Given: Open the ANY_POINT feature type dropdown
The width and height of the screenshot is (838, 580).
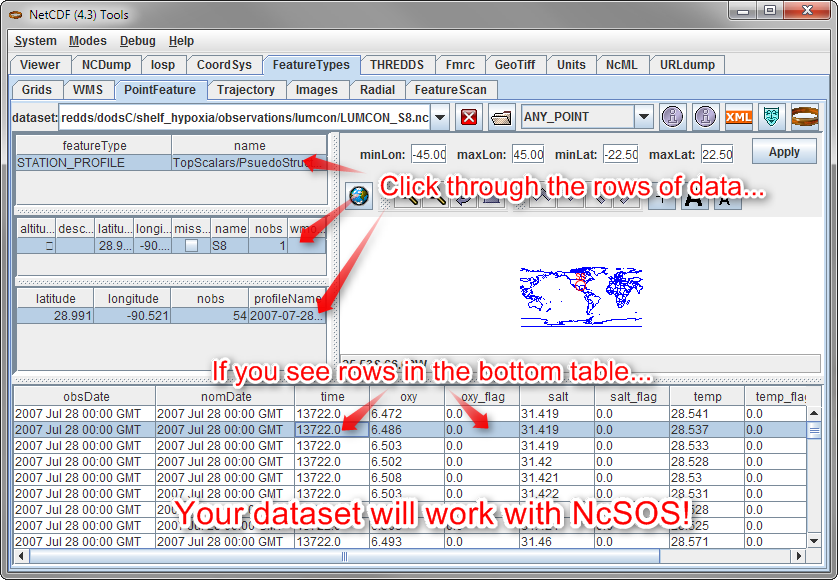Looking at the screenshot, I should pyautogui.click(x=643, y=117).
